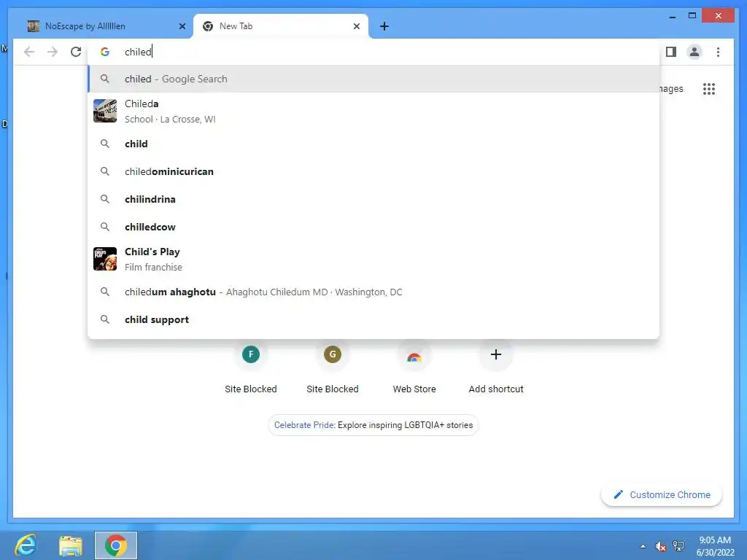This screenshot has height=560, width=747.
Task: Maximize the Chrome window
Action: pos(692,16)
